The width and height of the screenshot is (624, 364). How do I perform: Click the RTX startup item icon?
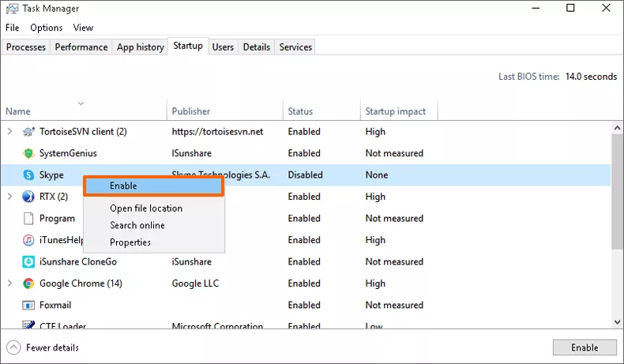coord(28,197)
